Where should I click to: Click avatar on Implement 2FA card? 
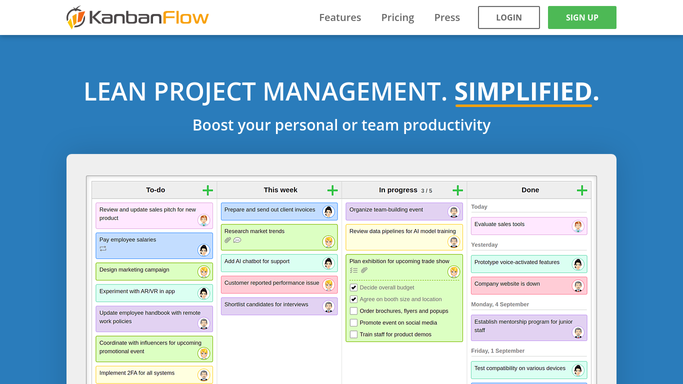point(203,375)
